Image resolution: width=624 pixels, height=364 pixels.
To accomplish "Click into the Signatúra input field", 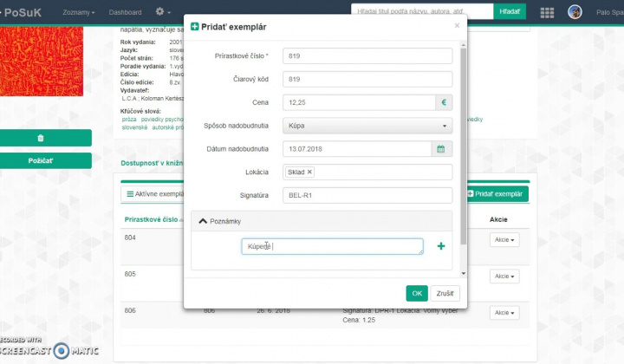I will [367, 196].
